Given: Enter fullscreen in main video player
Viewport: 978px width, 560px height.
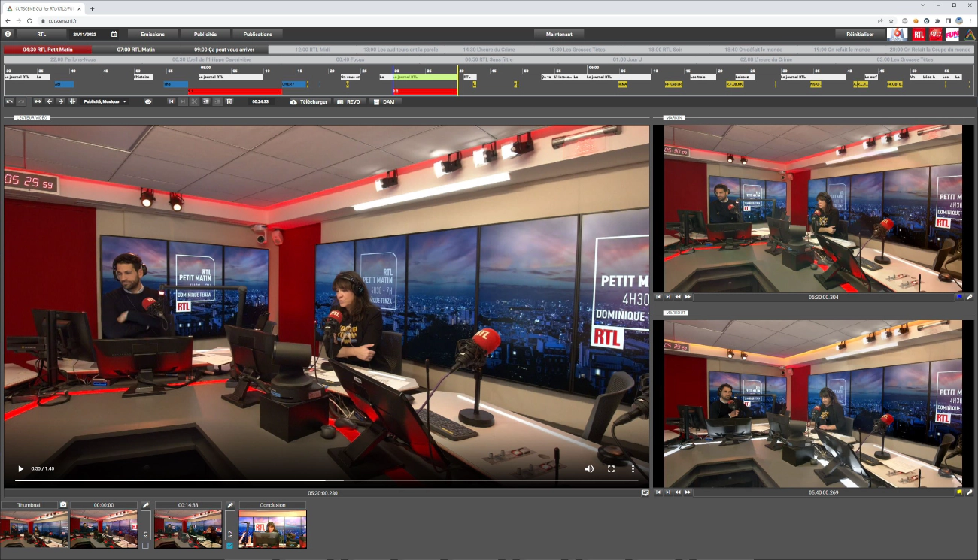Looking at the screenshot, I should click(x=611, y=468).
